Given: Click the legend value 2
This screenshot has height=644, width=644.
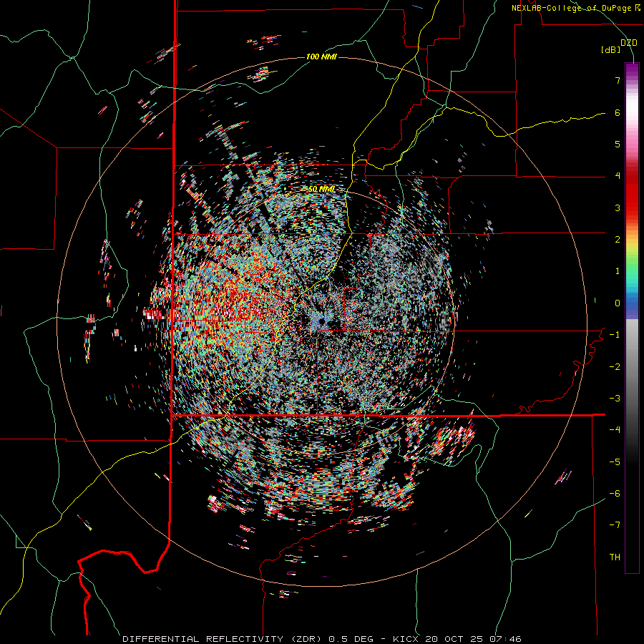Looking at the screenshot, I should pos(618,240).
